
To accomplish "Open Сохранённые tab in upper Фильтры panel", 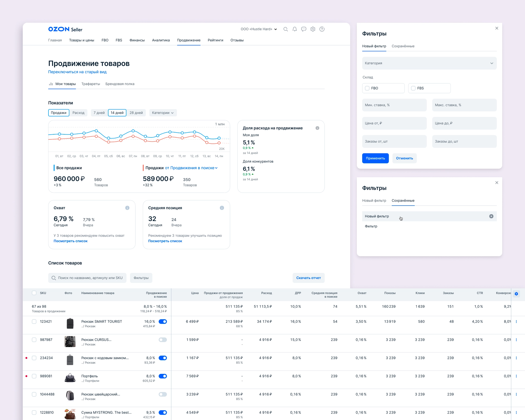I will click(403, 46).
